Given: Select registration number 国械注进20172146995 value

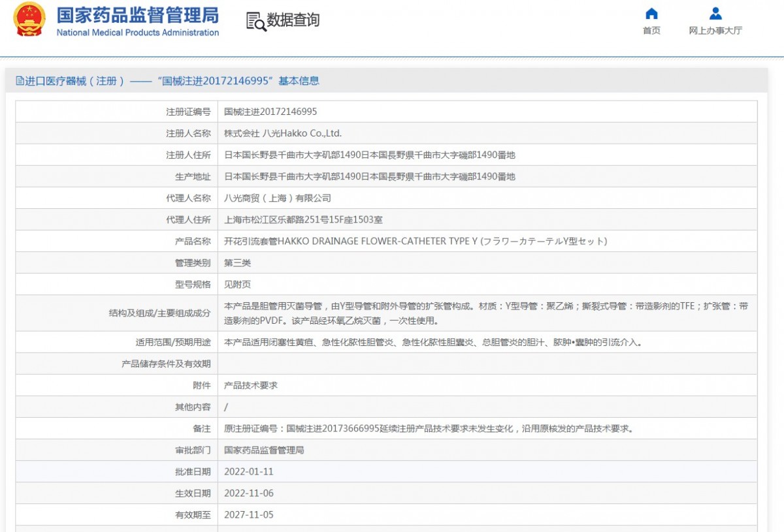Looking at the screenshot, I should pos(270,112).
